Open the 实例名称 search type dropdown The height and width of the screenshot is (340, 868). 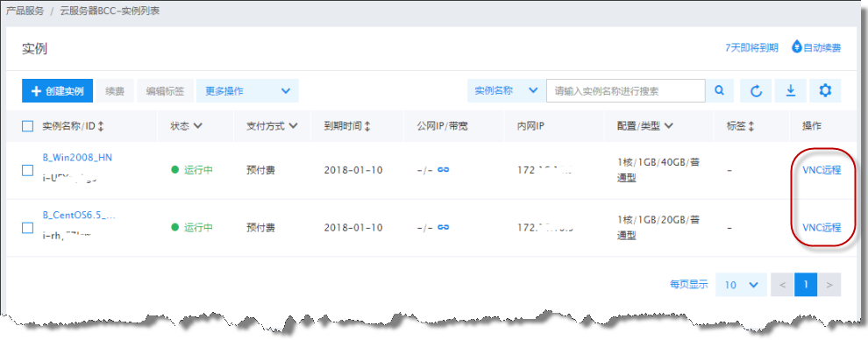[x=507, y=90]
